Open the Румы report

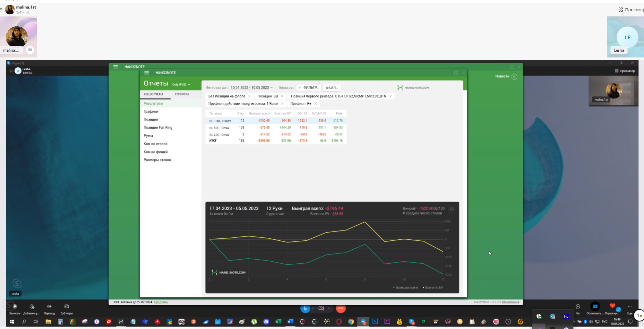point(148,136)
